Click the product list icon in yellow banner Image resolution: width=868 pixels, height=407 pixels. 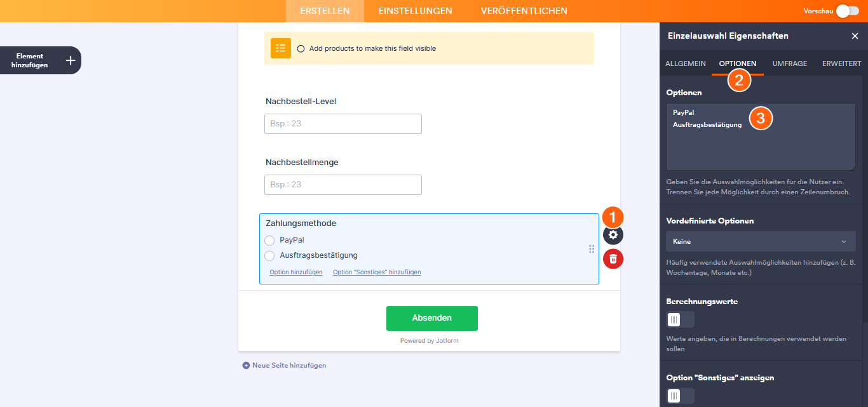click(x=280, y=48)
